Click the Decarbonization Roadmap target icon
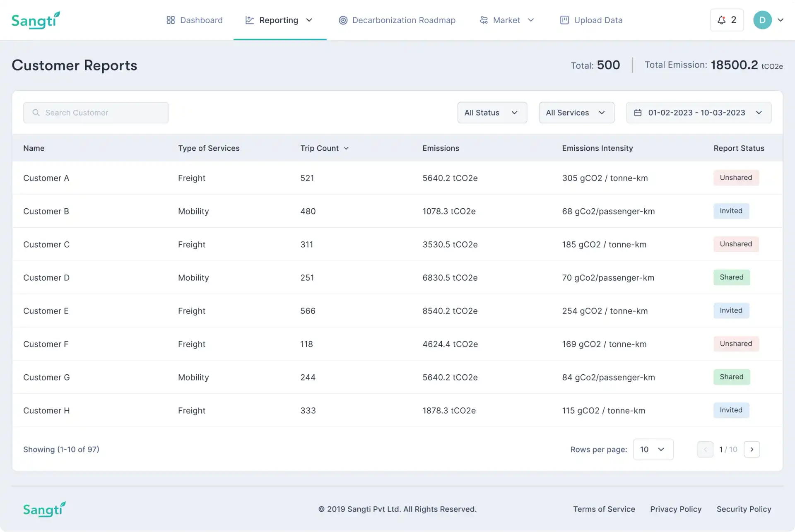Viewport: 795px width, 532px height. coord(343,20)
